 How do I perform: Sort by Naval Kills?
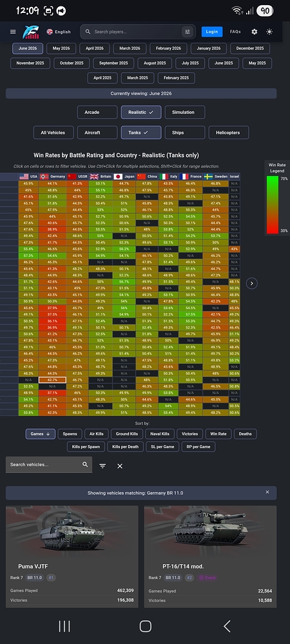(x=160, y=433)
